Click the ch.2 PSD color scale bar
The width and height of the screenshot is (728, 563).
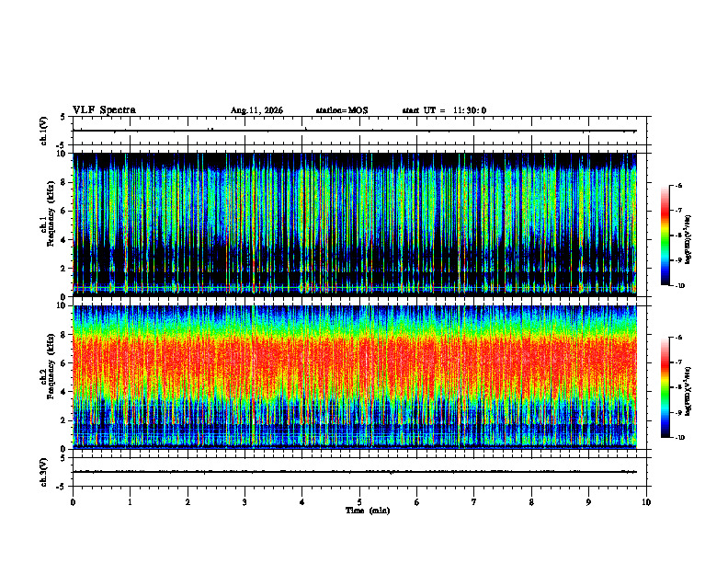point(665,387)
